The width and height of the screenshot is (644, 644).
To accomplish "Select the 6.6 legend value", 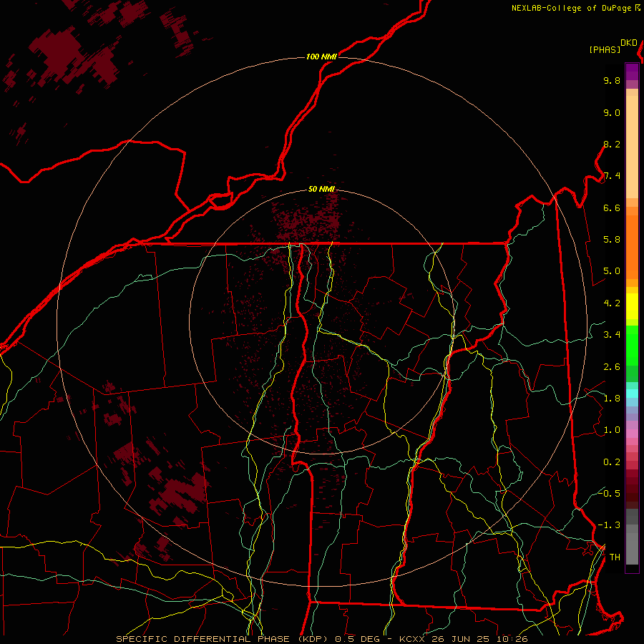I will tap(612, 208).
